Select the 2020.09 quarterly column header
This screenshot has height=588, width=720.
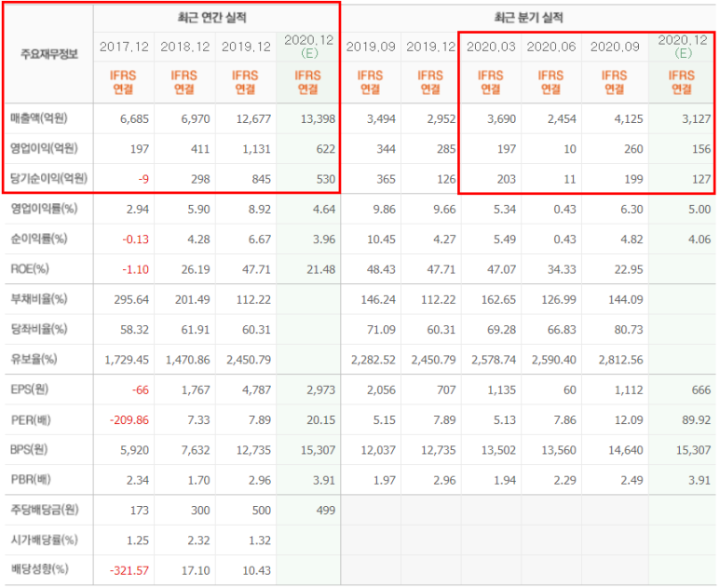pos(615,47)
